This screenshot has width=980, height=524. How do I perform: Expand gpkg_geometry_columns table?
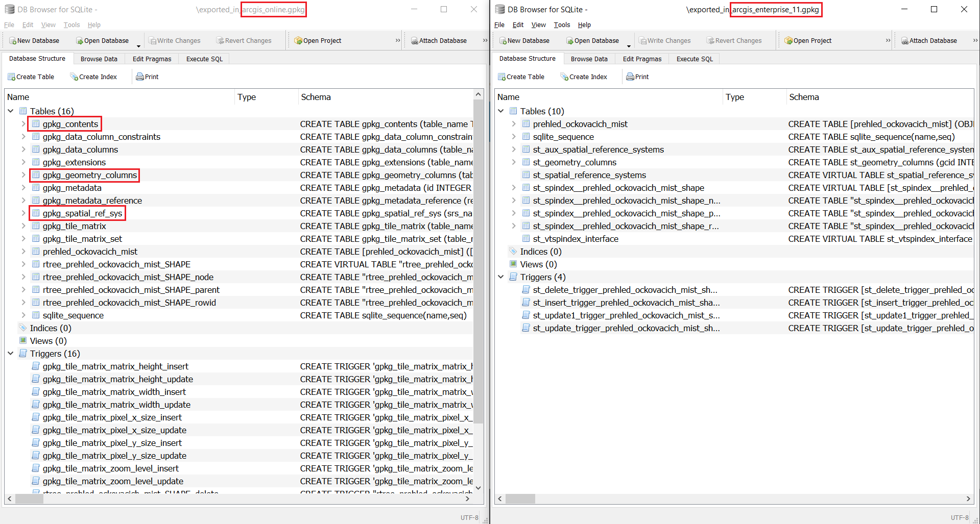coord(23,174)
